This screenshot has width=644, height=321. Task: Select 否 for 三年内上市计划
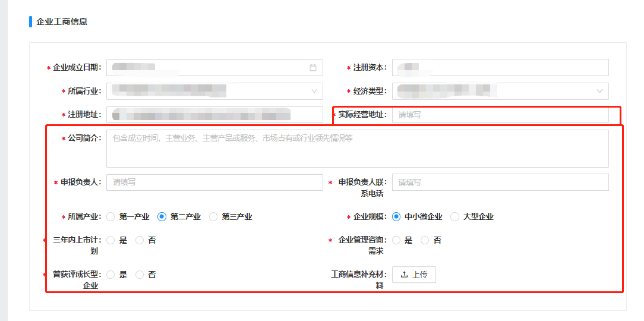(x=140, y=240)
